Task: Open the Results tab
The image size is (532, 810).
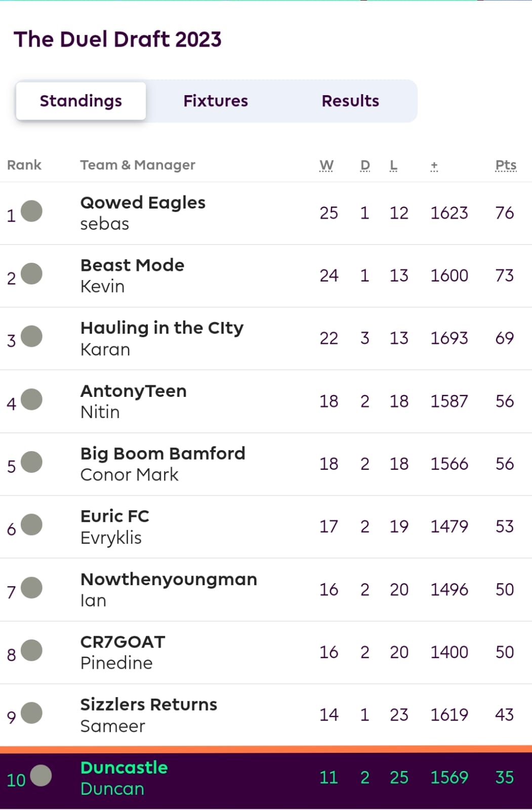Action: (350, 101)
